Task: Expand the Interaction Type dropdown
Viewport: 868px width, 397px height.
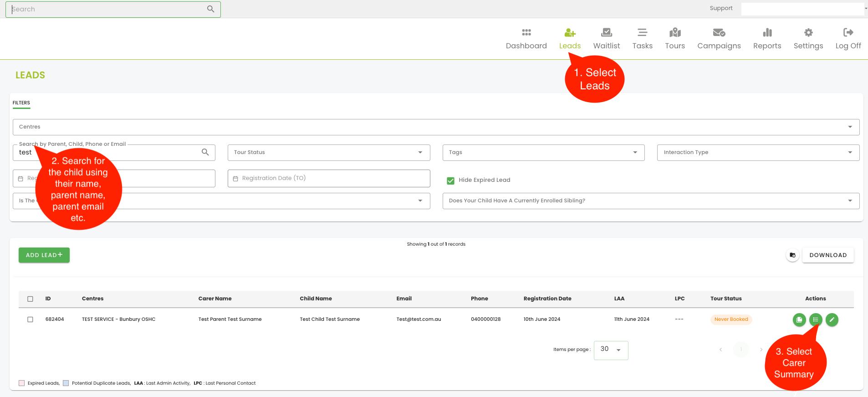Action: click(758, 153)
